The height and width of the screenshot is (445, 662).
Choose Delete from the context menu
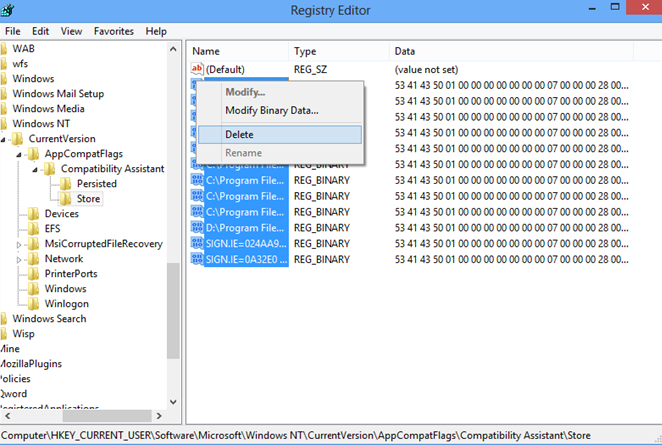240,134
